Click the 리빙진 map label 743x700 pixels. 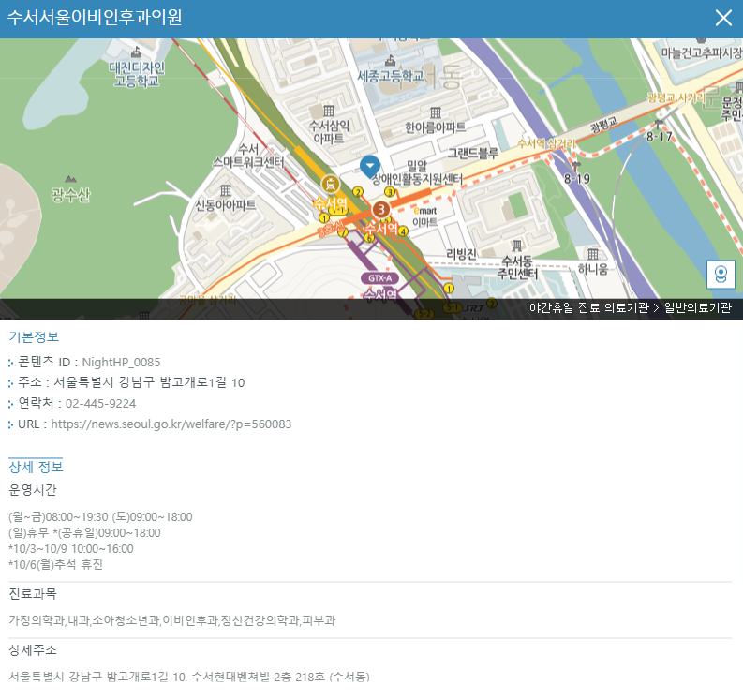click(461, 254)
